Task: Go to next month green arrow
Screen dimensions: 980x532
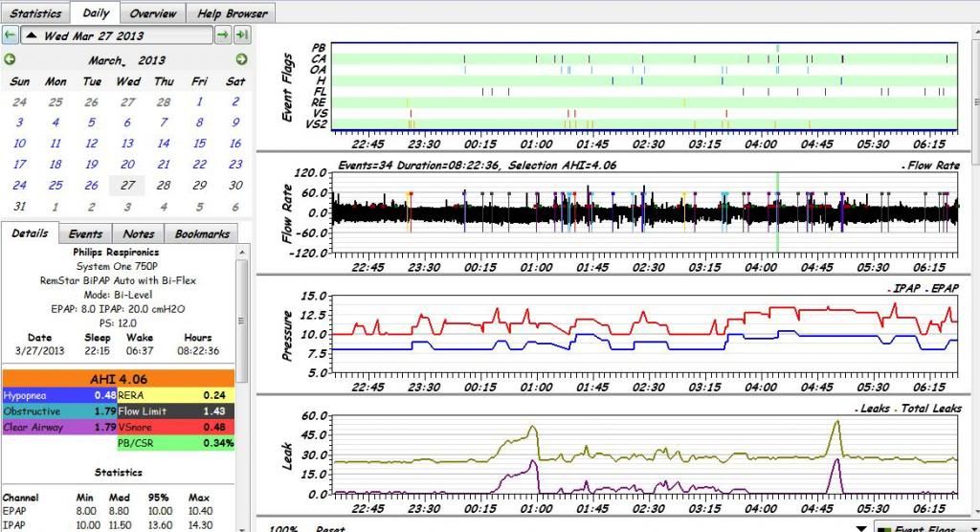Action: (242, 59)
